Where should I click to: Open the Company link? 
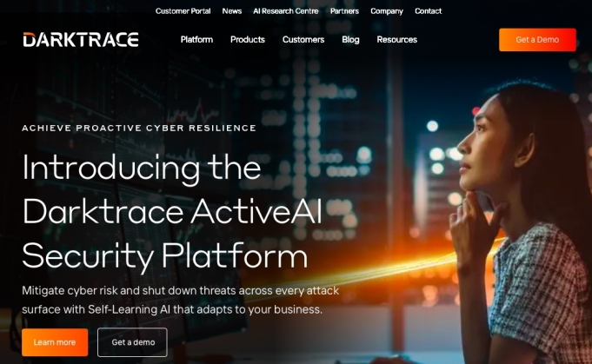pyautogui.click(x=387, y=11)
